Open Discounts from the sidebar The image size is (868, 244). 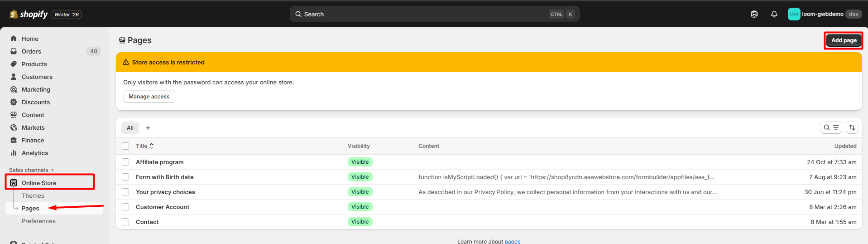[36, 102]
